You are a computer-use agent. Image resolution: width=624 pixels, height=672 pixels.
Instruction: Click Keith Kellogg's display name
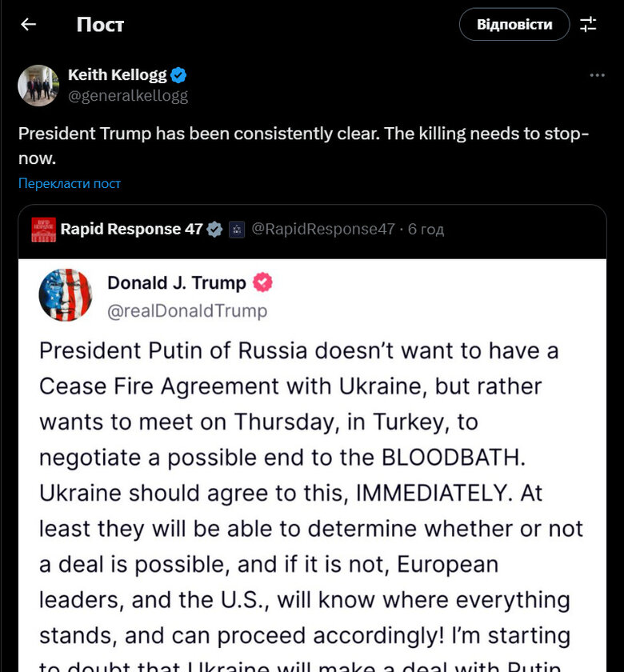(117, 74)
